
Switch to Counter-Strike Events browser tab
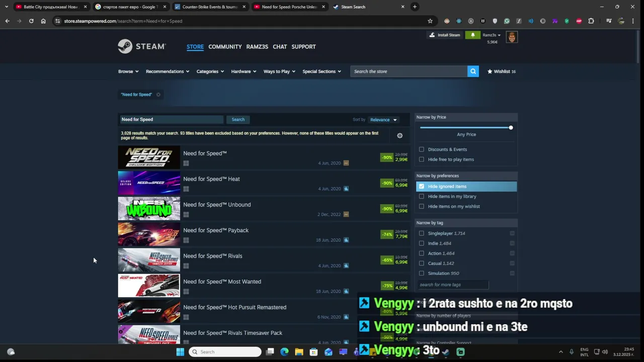(210, 7)
